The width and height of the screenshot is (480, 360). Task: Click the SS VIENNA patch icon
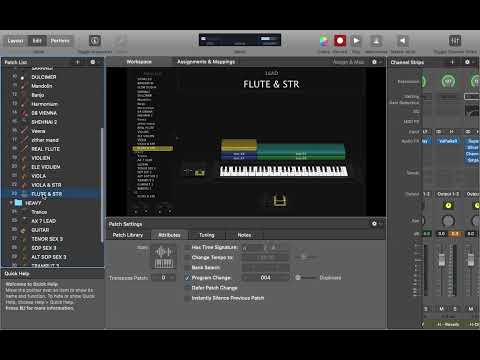pyautogui.click(x=24, y=113)
